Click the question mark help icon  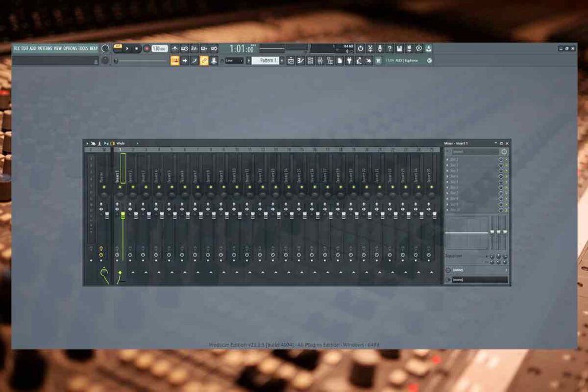pos(389,49)
